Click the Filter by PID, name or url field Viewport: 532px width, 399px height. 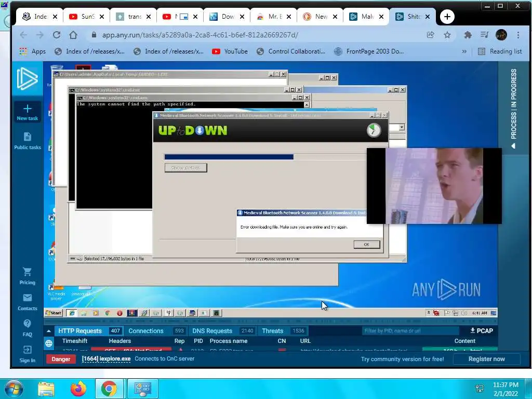tap(410, 331)
